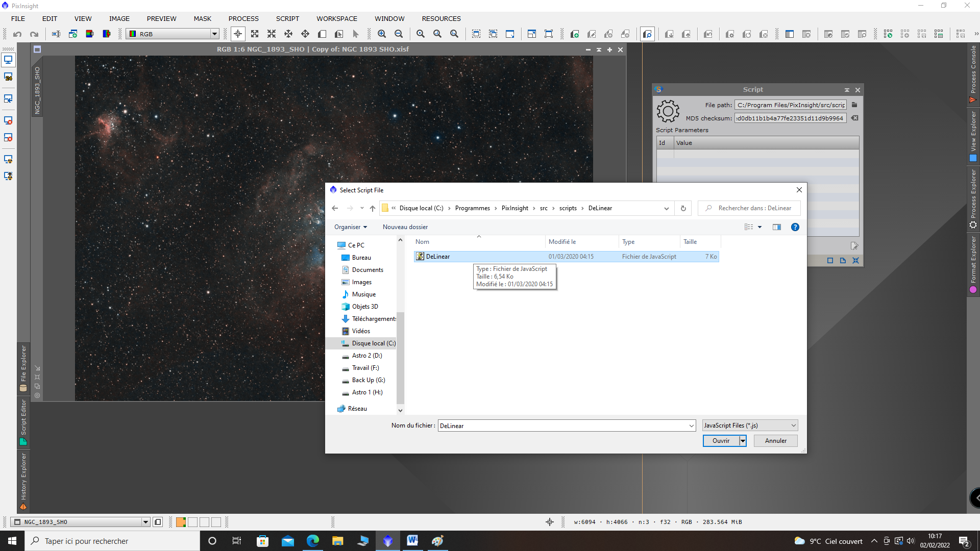The image size is (980, 551).
Task: Open recent locations arrow in dialog
Action: pyautogui.click(x=362, y=208)
